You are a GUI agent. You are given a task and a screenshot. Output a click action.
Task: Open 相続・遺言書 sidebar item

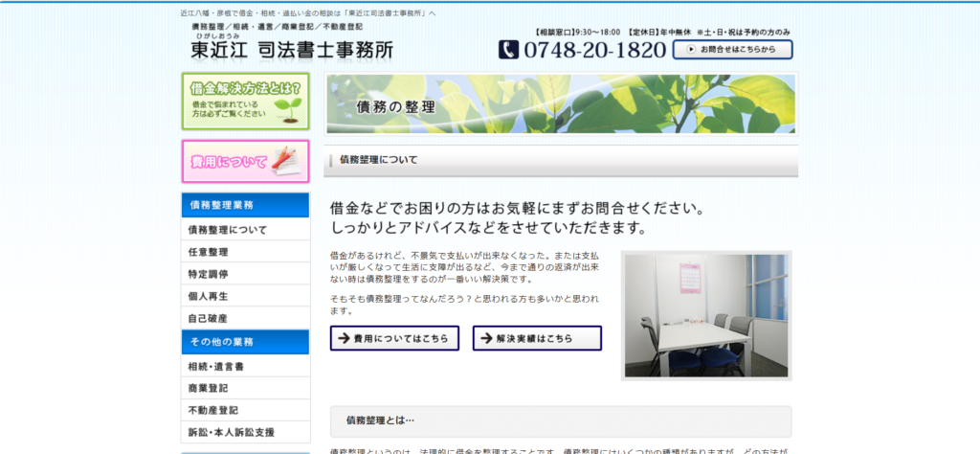pyautogui.click(x=245, y=366)
